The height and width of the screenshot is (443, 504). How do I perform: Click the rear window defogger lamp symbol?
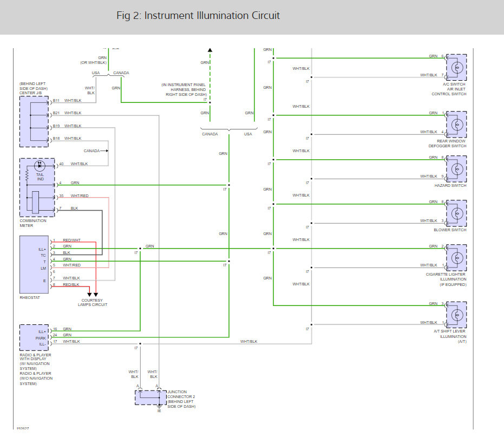pos(457,125)
